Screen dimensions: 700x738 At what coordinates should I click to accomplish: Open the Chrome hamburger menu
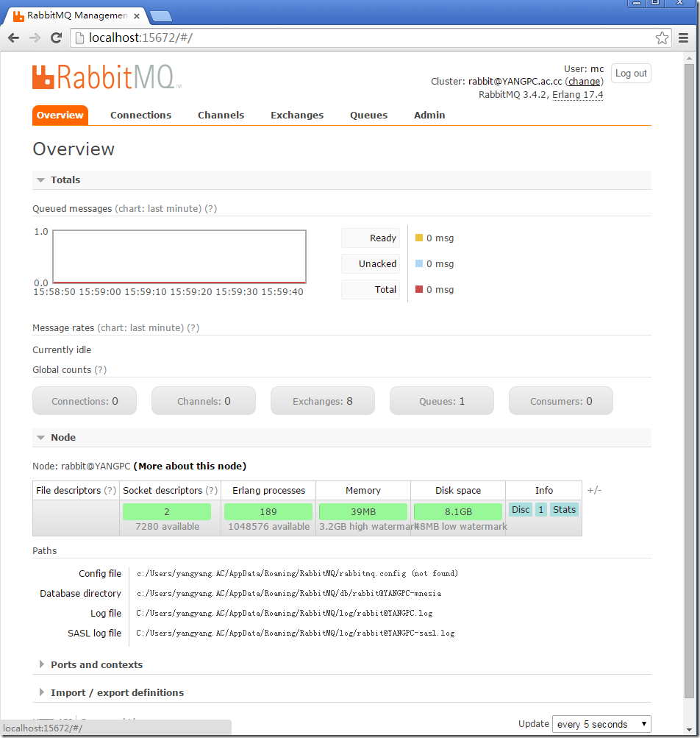pos(684,38)
